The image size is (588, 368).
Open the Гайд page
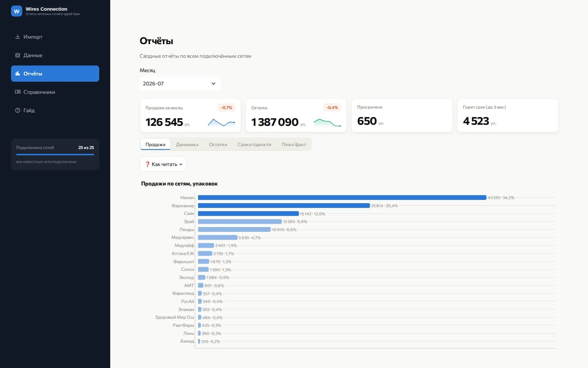(x=55, y=110)
